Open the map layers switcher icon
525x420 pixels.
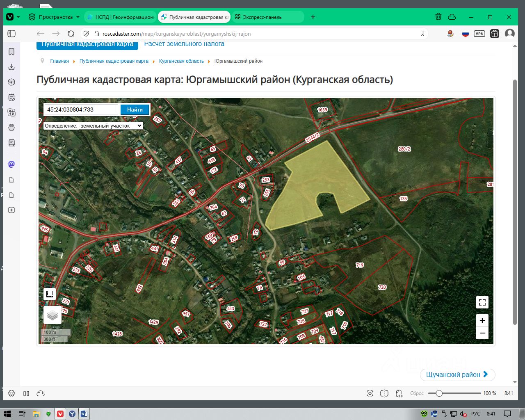click(52, 315)
